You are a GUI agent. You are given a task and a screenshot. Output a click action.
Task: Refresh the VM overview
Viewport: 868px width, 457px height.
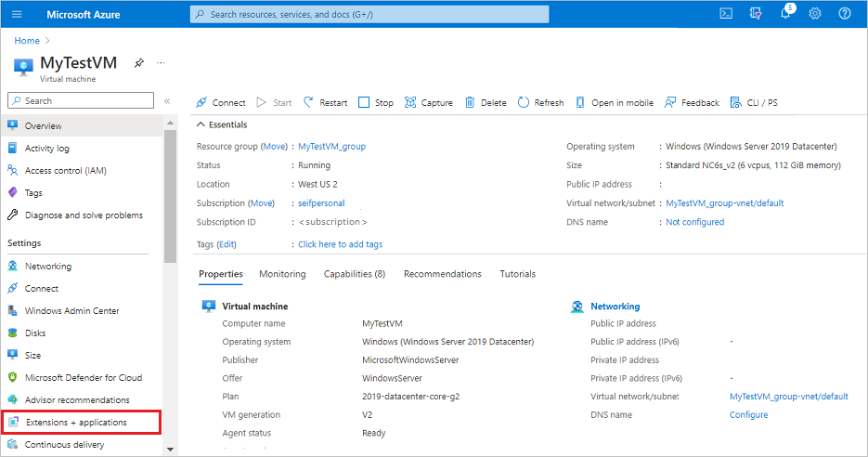pos(540,103)
